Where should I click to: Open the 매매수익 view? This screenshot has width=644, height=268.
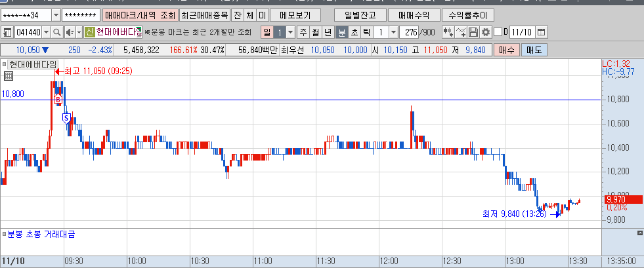point(414,16)
